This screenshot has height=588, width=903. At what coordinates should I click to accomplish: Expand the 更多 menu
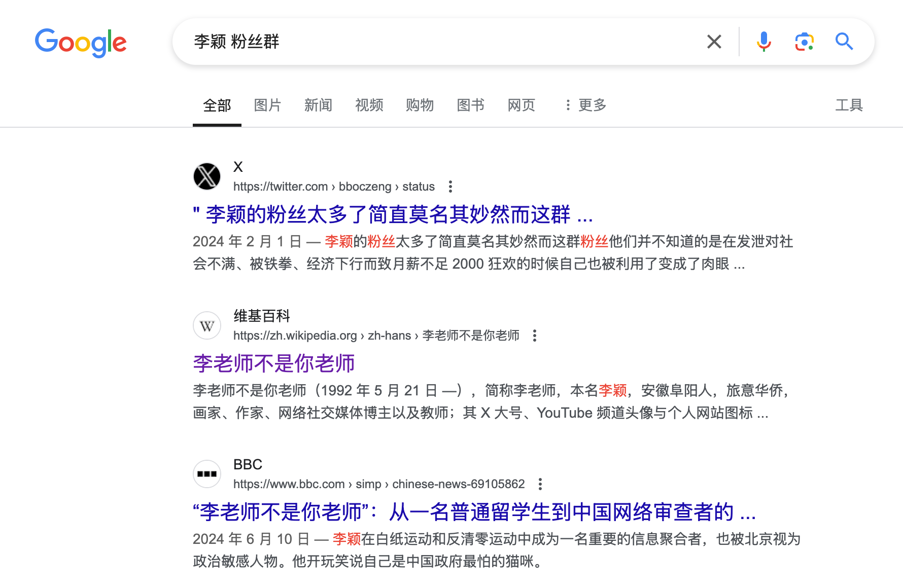[x=586, y=105]
